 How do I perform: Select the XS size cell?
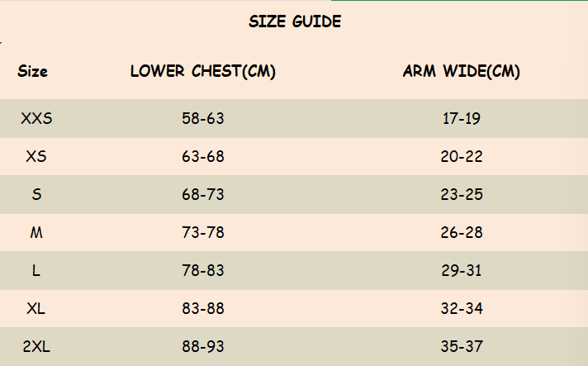point(36,156)
